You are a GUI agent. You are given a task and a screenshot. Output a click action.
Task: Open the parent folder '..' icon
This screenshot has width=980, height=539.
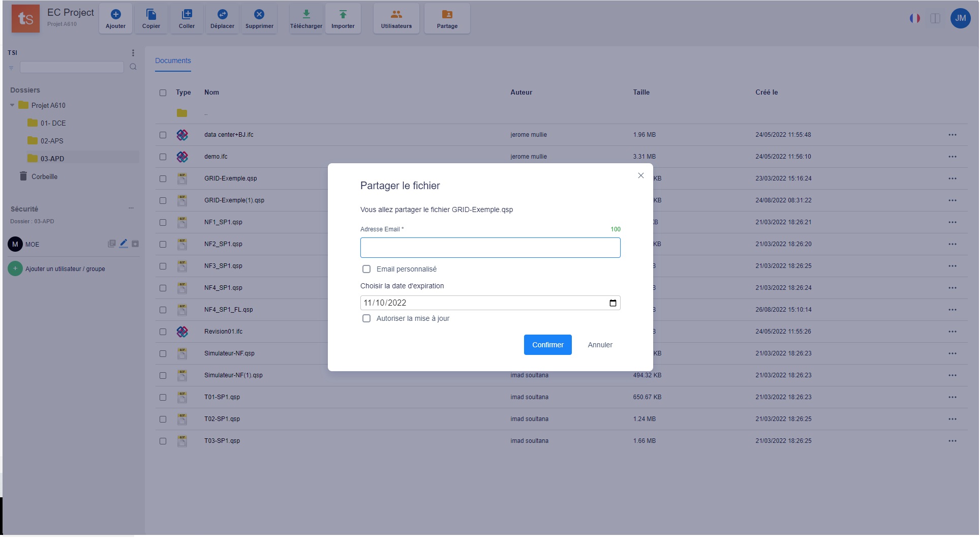[182, 113]
